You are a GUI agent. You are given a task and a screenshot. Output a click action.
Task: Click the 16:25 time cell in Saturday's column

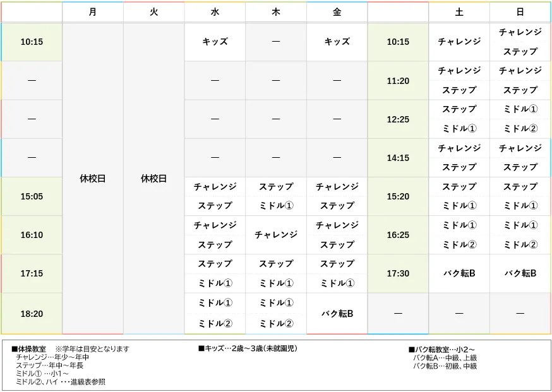pos(398,235)
